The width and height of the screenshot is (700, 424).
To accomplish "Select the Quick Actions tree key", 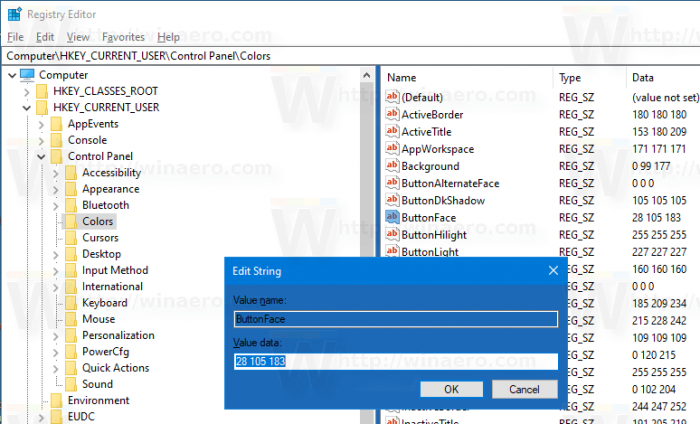I will click(x=116, y=368).
